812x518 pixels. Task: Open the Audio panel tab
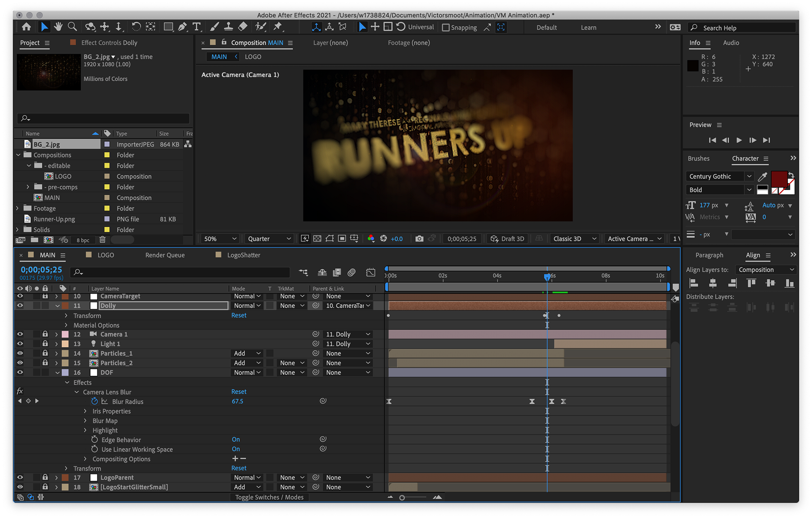(731, 43)
